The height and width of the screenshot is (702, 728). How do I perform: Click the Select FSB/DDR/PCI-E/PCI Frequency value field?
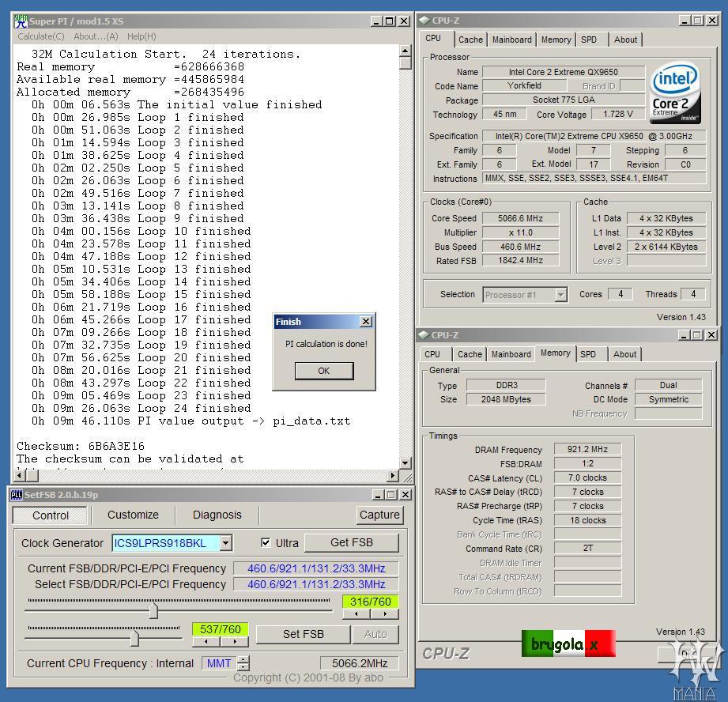click(315, 584)
